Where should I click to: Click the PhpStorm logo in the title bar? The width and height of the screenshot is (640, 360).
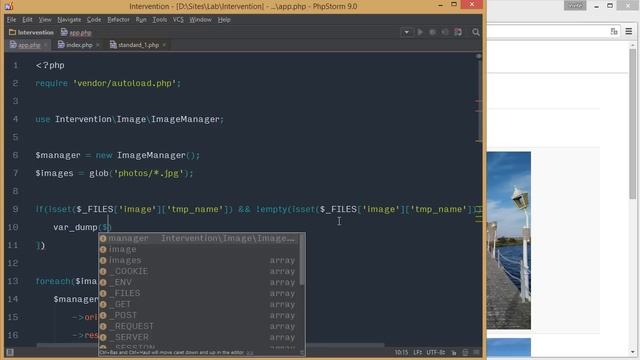point(9,6)
